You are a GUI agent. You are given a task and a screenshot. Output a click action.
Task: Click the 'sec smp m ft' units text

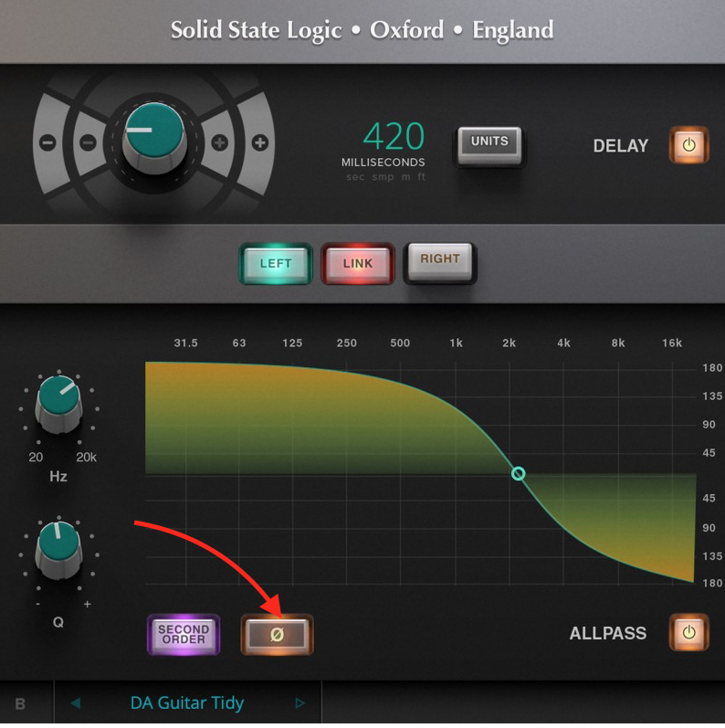(385, 177)
